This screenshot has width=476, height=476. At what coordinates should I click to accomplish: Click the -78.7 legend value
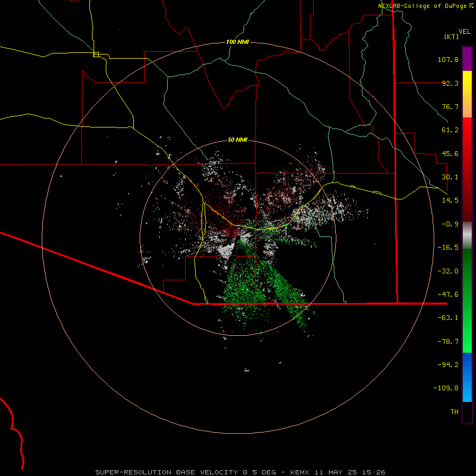pyautogui.click(x=448, y=342)
